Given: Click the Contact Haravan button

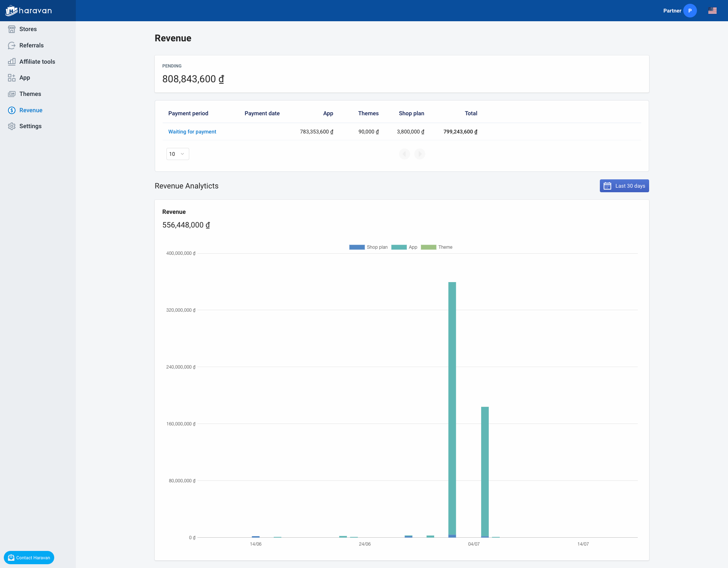Looking at the screenshot, I should [29, 557].
